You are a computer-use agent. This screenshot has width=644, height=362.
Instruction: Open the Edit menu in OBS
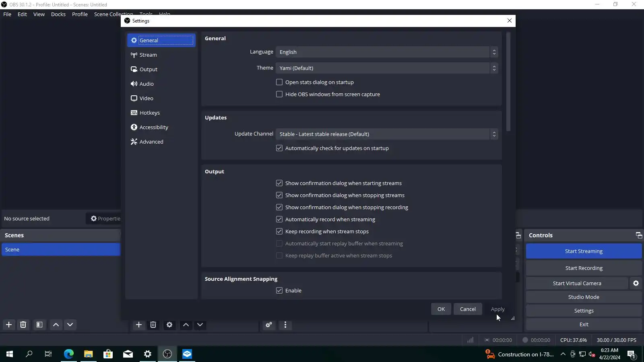pyautogui.click(x=22, y=14)
